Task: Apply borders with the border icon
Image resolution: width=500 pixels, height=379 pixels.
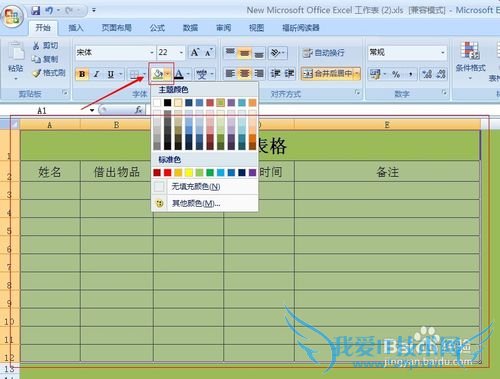Action: (x=134, y=74)
